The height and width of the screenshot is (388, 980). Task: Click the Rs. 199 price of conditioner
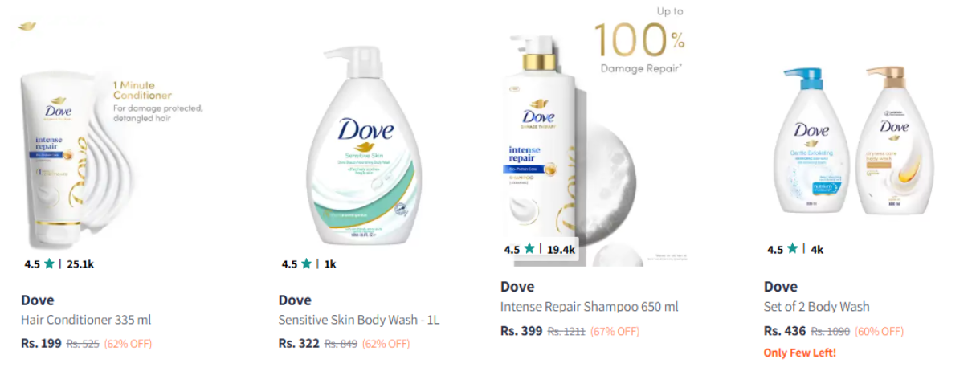tap(41, 344)
